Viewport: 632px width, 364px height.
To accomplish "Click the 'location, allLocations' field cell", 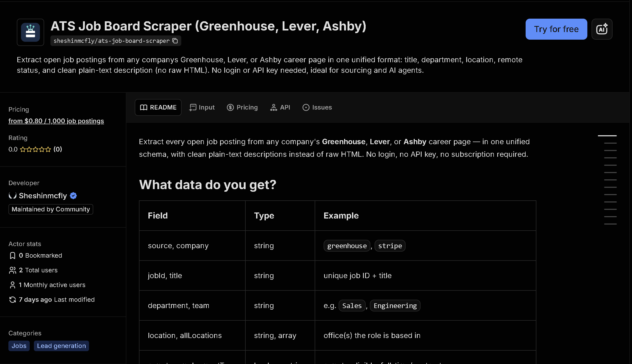I will [192, 336].
